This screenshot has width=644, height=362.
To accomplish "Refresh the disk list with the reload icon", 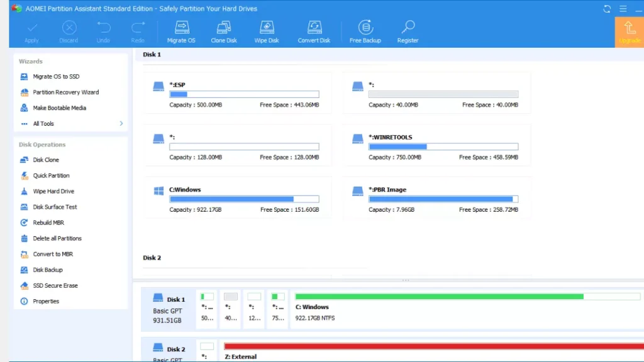I will (607, 9).
